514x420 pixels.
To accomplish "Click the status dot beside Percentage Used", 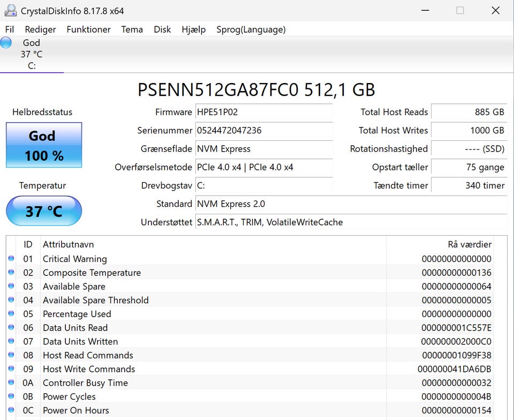I will tap(11, 314).
